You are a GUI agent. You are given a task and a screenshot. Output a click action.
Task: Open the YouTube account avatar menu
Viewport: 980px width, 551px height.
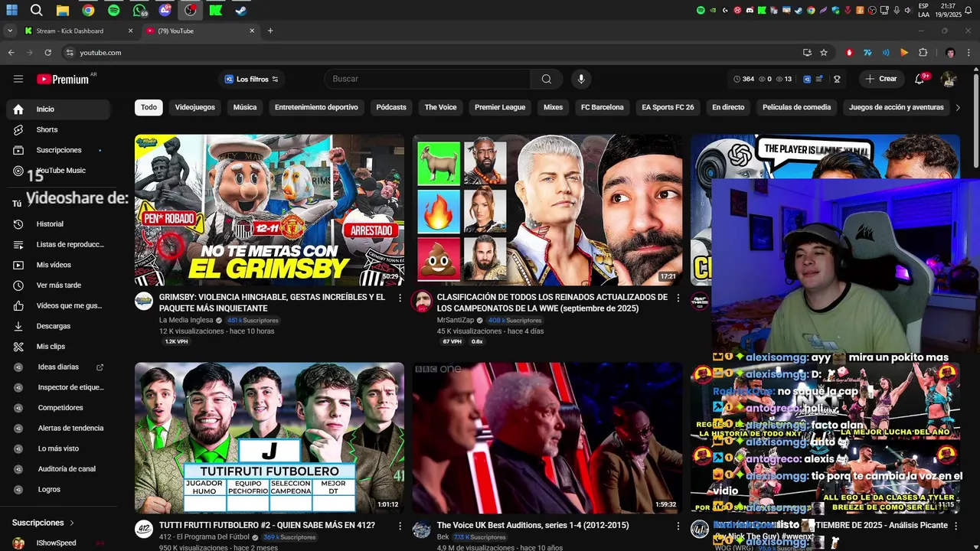949,79
